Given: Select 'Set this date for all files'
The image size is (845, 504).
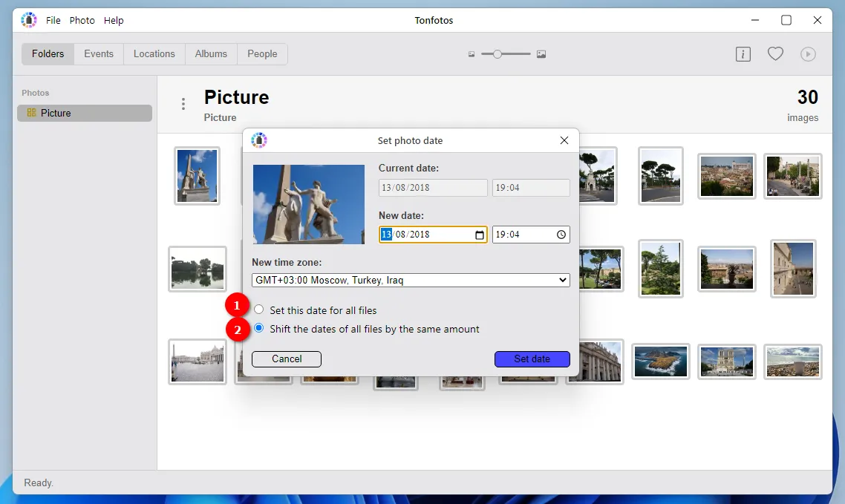Looking at the screenshot, I should (x=259, y=310).
